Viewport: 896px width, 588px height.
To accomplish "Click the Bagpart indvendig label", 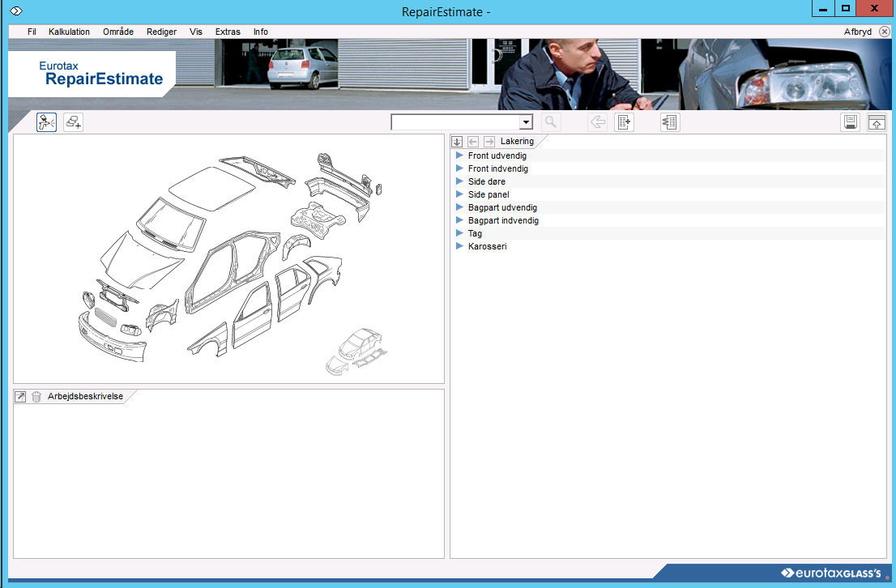I will (x=503, y=220).
